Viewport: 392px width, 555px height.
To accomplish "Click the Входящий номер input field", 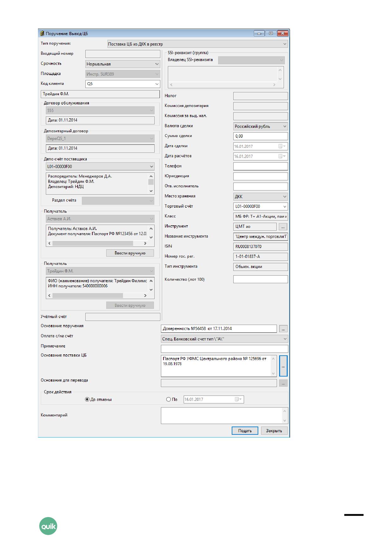I will pyautogui.click(x=123, y=54).
